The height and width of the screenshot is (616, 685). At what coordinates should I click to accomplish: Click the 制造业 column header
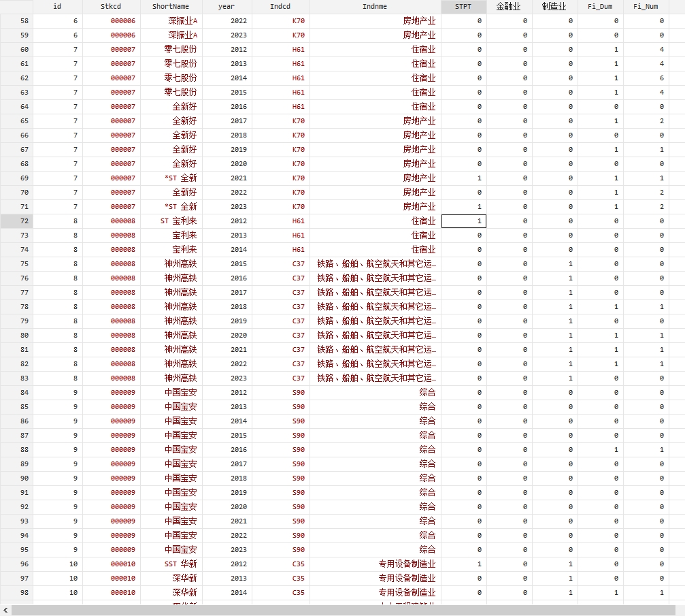(554, 7)
